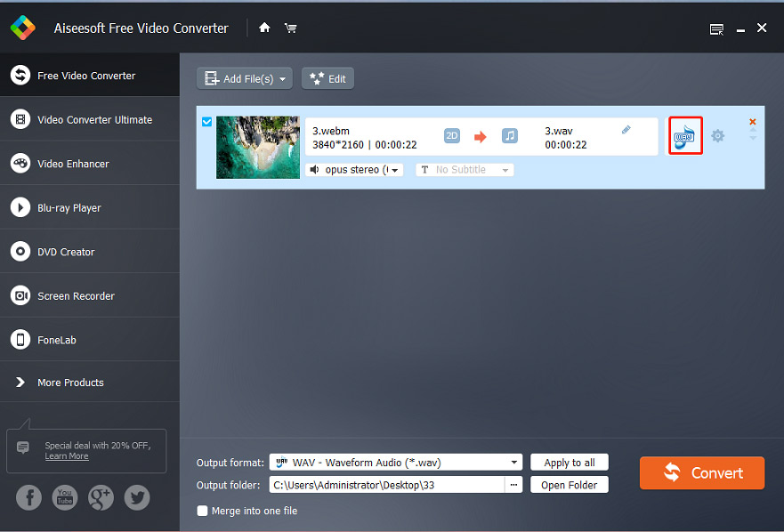This screenshot has width=784, height=532.
Task: Remove 3.webm with the orange X
Action: click(x=753, y=122)
